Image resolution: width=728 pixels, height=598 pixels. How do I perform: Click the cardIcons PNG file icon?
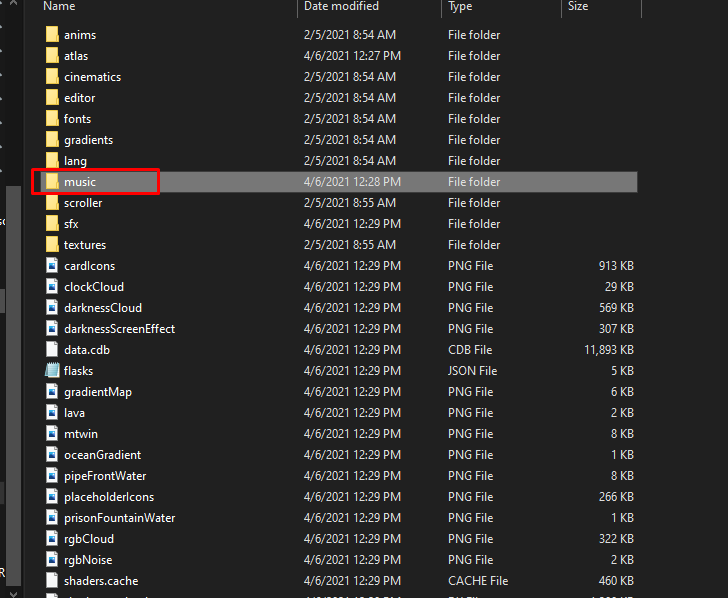click(53, 266)
